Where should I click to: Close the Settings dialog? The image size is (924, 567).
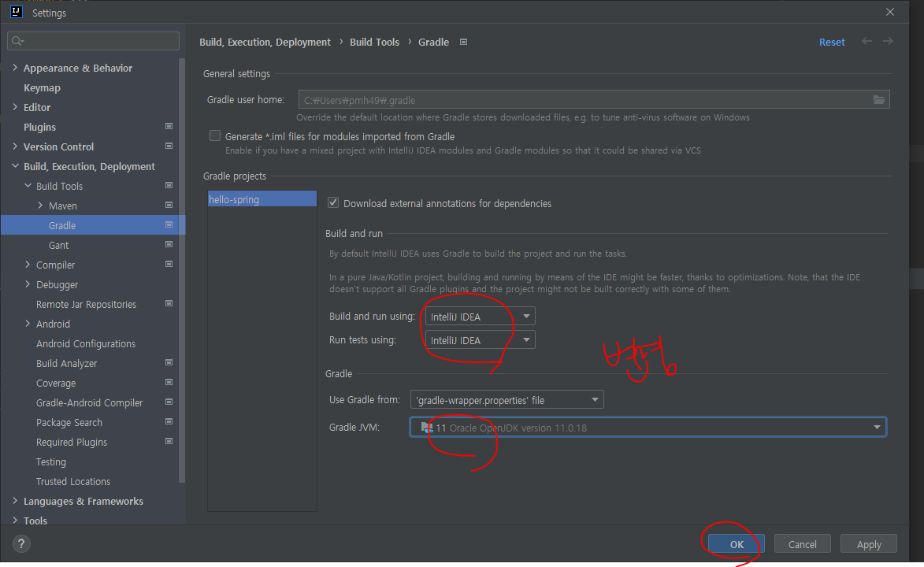tap(890, 12)
